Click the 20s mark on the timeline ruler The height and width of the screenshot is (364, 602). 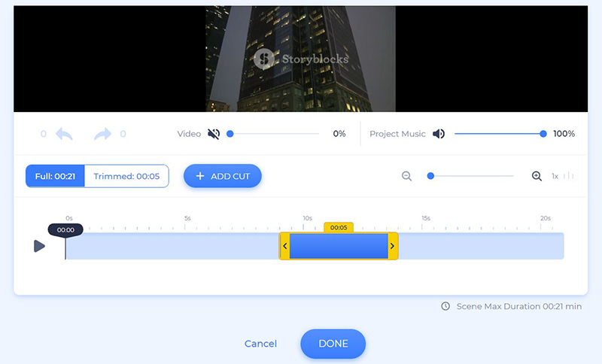point(546,218)
